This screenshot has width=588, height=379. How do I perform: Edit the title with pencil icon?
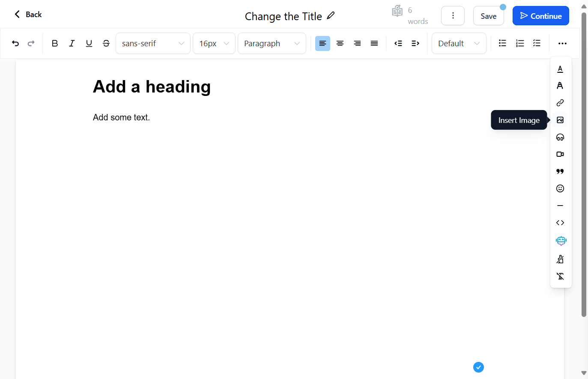[x=331, y=16]
